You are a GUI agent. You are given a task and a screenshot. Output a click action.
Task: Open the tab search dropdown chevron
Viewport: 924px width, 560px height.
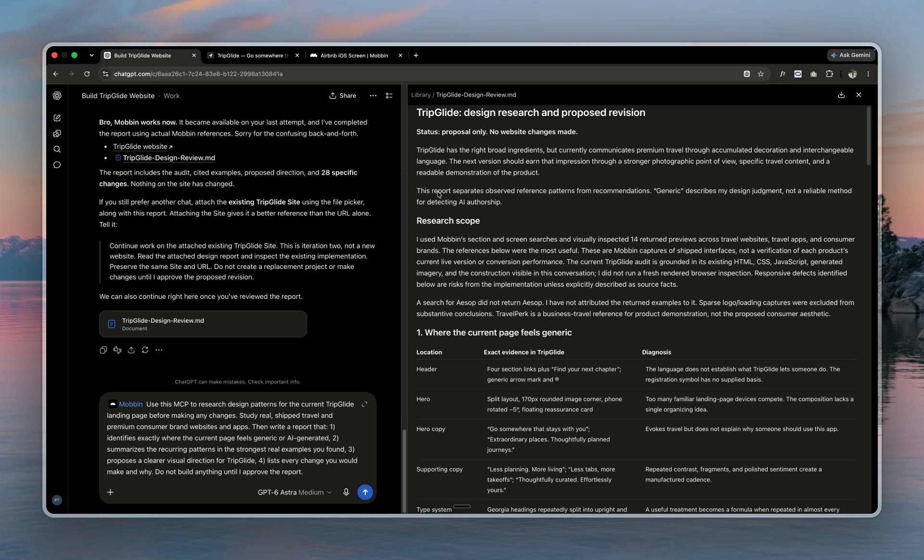(91, 55)
